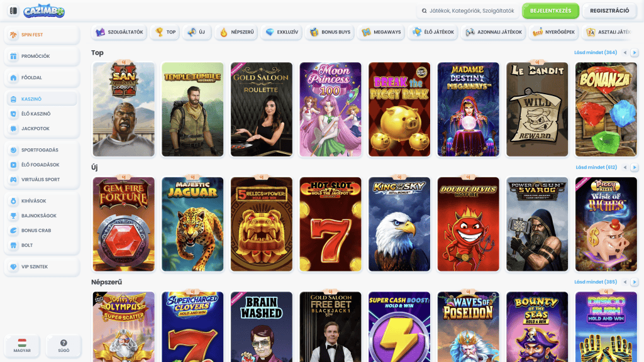Select the Azonnali Játékok category tab

(x=493, y=32)
